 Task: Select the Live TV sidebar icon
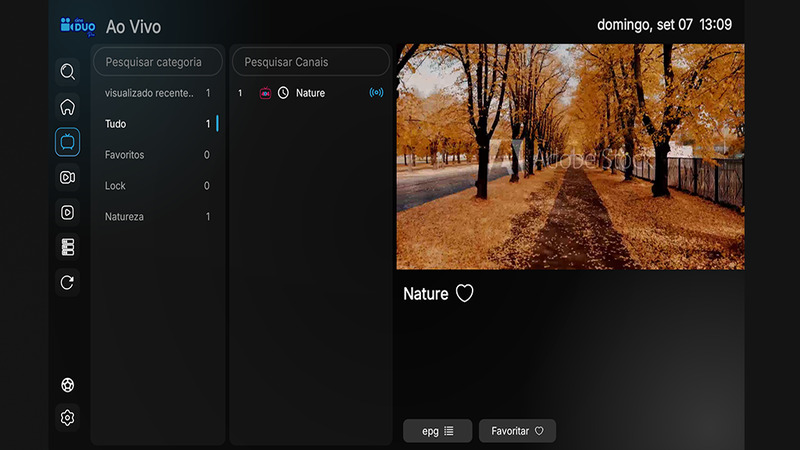(67, 142)
